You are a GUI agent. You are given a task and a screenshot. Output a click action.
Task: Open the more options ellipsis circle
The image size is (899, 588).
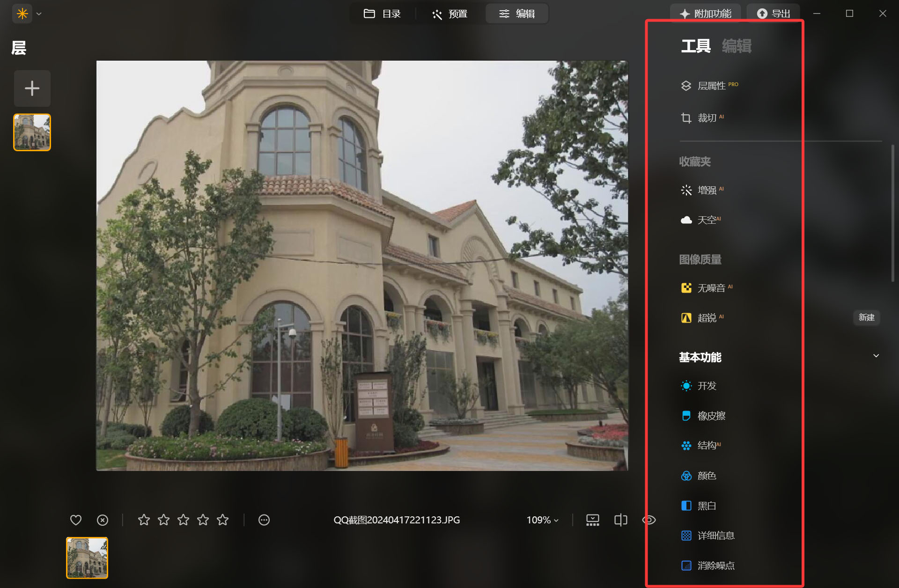coord(264,520)
